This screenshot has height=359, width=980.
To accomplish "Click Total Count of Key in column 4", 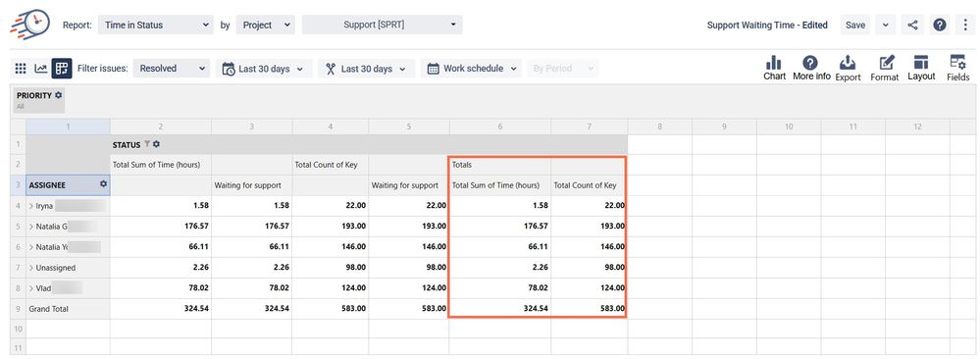I will coord(330,165).
